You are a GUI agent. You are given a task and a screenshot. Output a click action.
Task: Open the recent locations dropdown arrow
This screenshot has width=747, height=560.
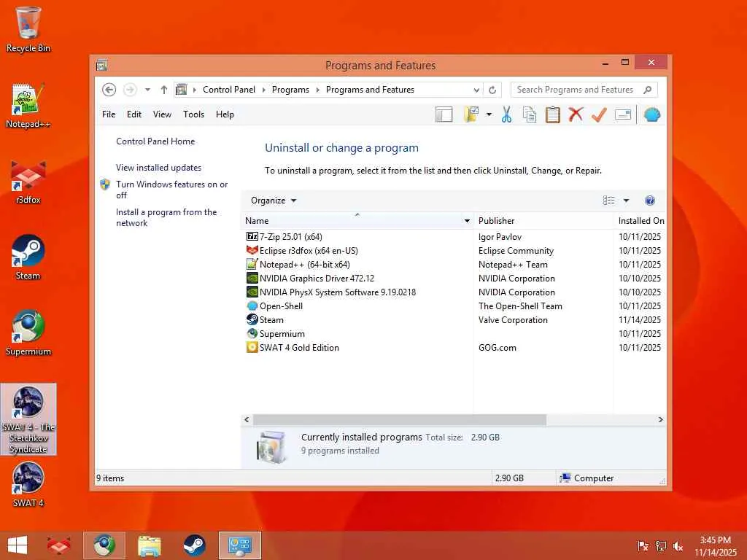coord(147,90)
